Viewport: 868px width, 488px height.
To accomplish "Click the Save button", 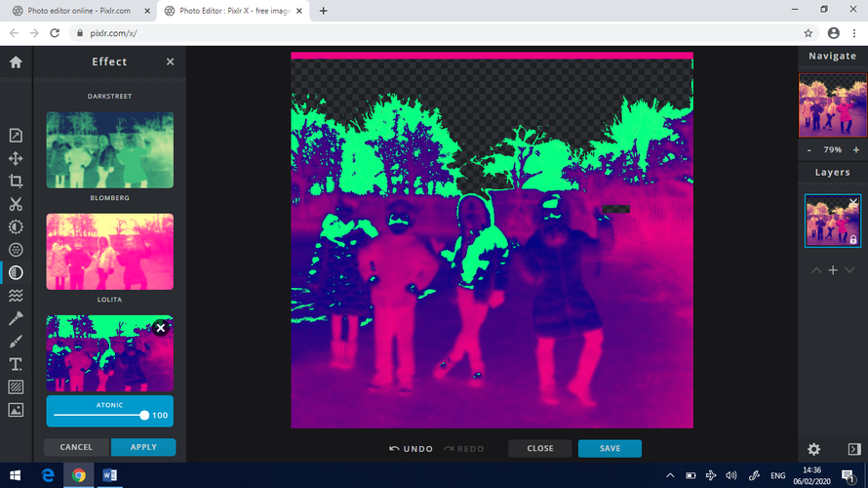I will coord(610,448).
